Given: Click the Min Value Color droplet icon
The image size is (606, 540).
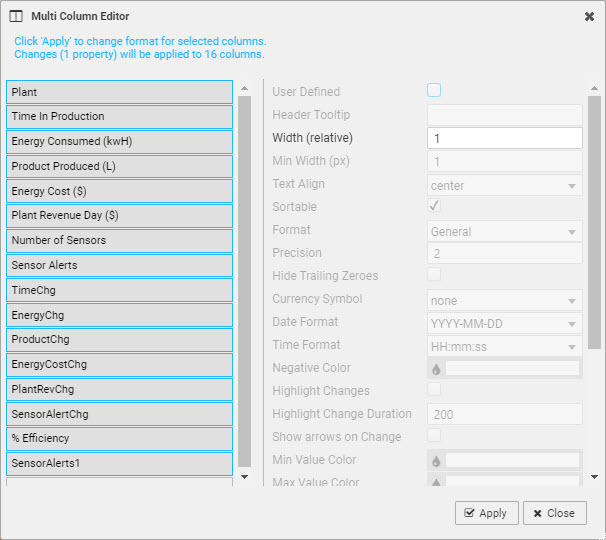Looking at the screenshot, I should pos(436,461).
